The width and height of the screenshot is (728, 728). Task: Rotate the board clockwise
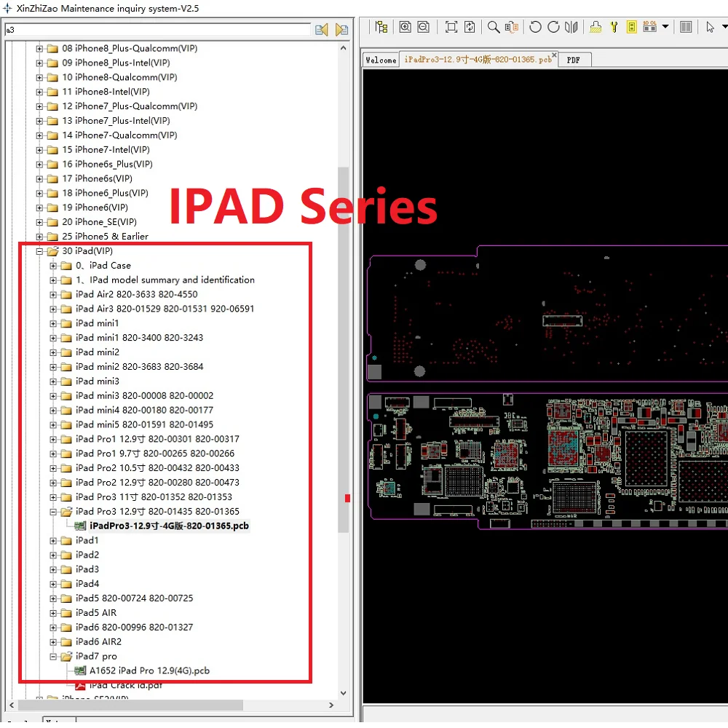(x=553, y=28)
